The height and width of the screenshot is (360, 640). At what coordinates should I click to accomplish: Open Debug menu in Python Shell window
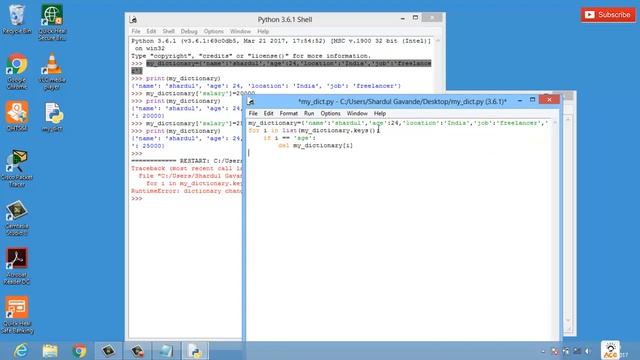(x=189, y=31)
